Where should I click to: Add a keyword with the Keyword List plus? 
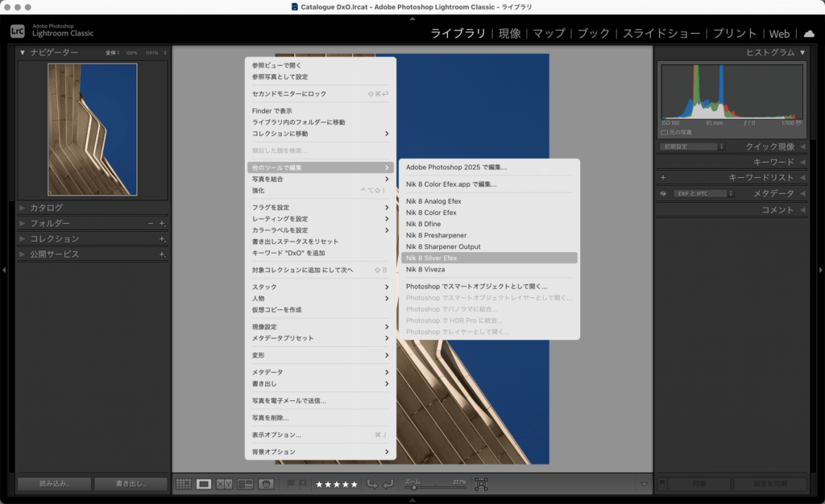[x=663, y=178]
